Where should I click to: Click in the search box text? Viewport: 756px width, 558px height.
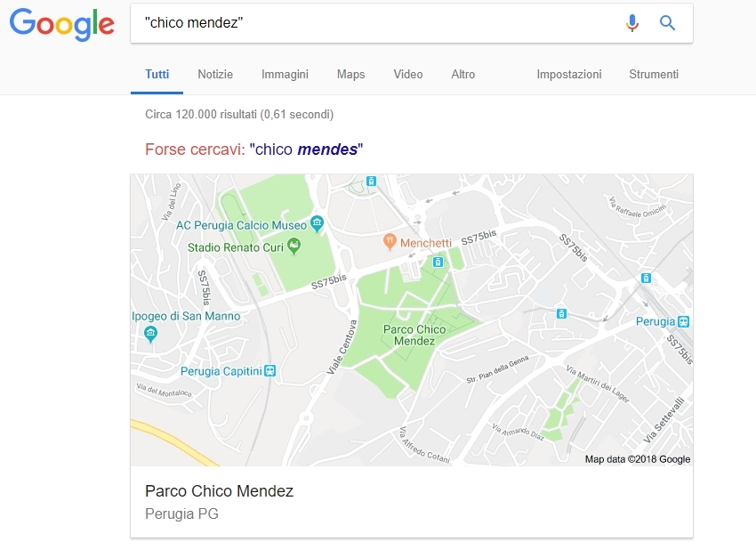(194, 22)
